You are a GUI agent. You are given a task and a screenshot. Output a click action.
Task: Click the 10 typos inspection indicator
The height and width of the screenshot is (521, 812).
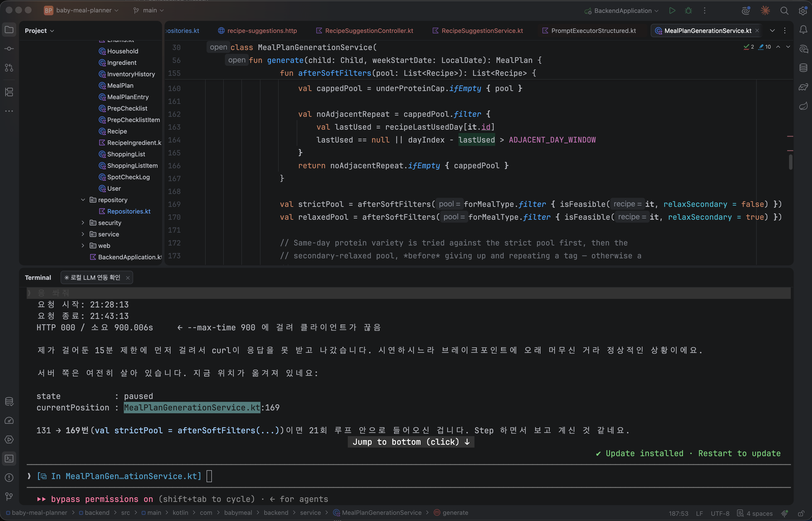(x=765, y=47)
